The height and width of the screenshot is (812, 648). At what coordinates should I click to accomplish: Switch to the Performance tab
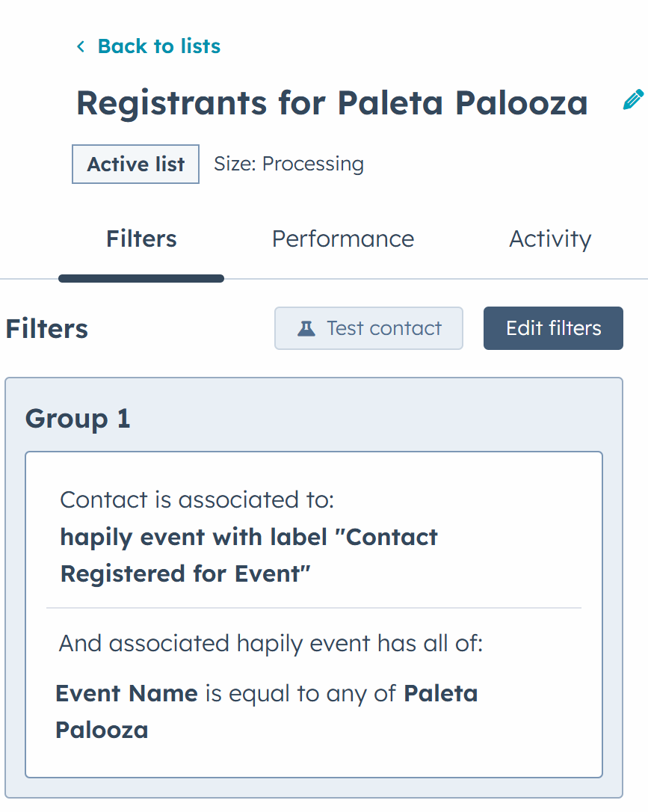tap(342, 239)
